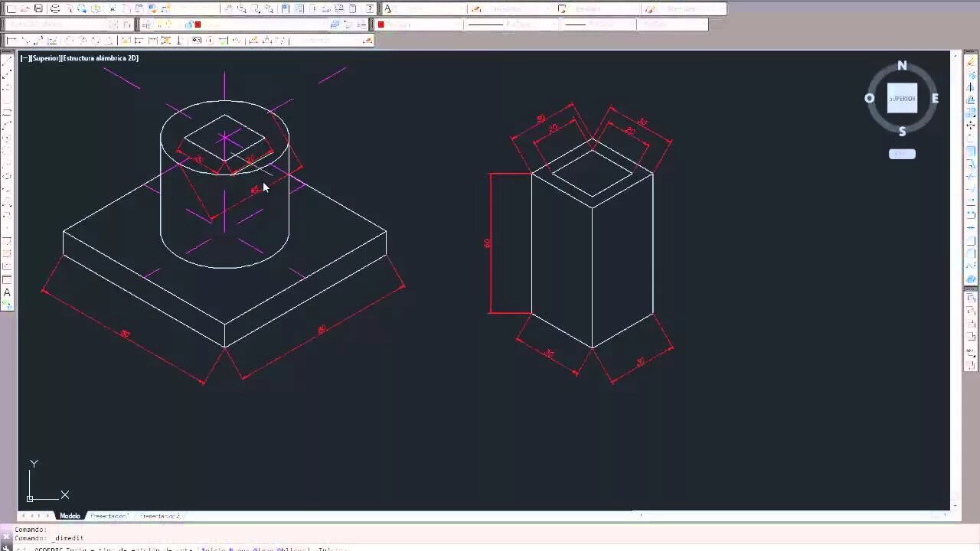Click the SUPERIOR face of the ViewCube
The width and height of the screenshot is (980, 551).
[x=902, y=98]
